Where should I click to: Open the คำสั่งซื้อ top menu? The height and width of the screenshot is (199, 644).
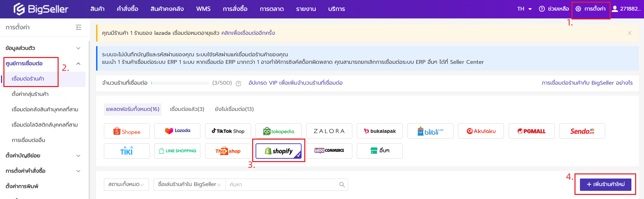(x=127, y=9)
